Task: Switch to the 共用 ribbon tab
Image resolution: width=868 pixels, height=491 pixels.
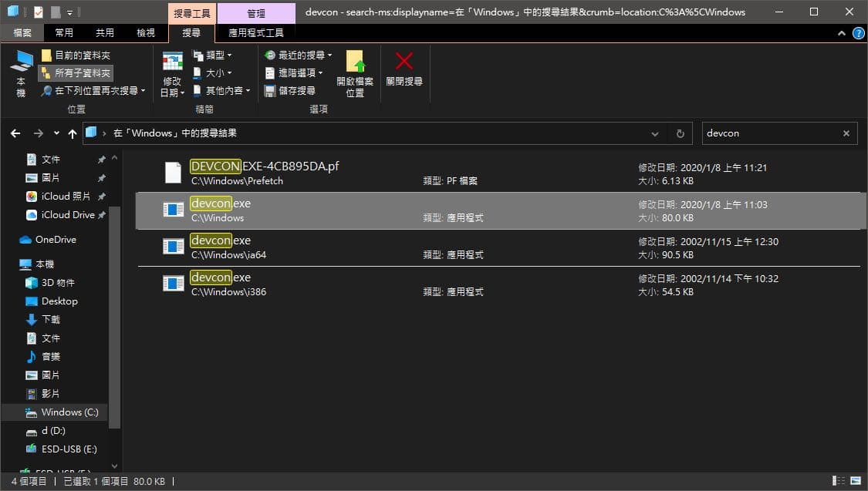Action: click(x=105, y=32)
